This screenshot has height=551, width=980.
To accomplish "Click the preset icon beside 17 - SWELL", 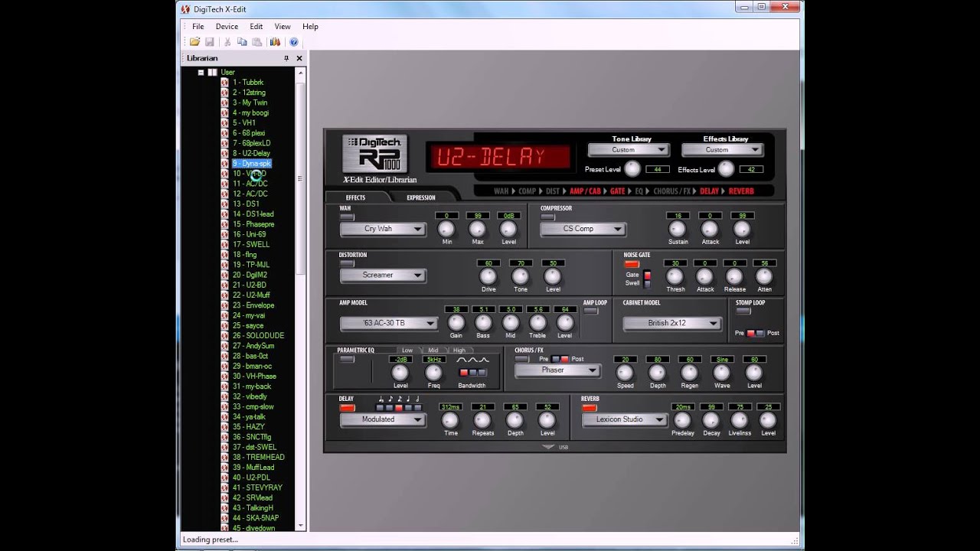I will (x=224, y=245).
